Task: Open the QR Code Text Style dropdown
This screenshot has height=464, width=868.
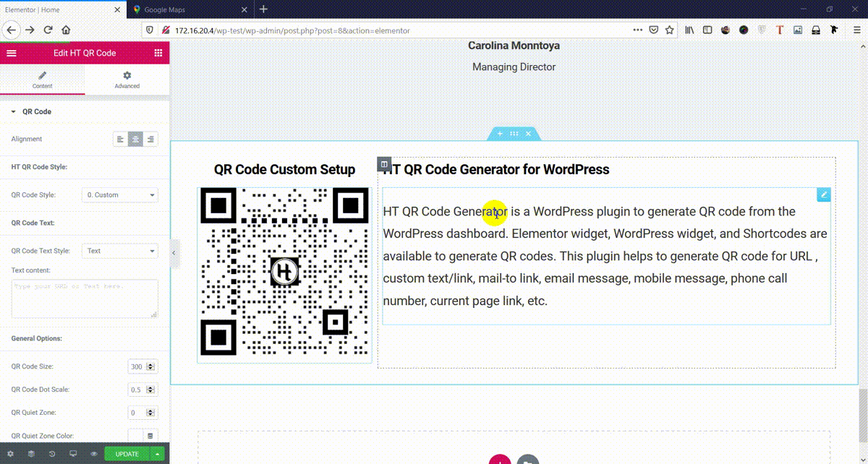Action: (120, 251)
